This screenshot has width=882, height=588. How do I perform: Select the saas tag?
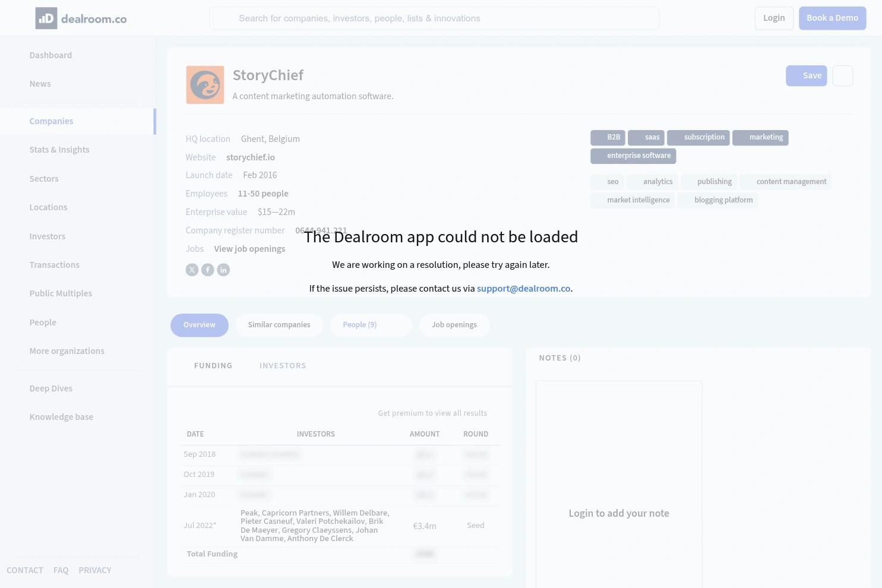coord(646,137)
